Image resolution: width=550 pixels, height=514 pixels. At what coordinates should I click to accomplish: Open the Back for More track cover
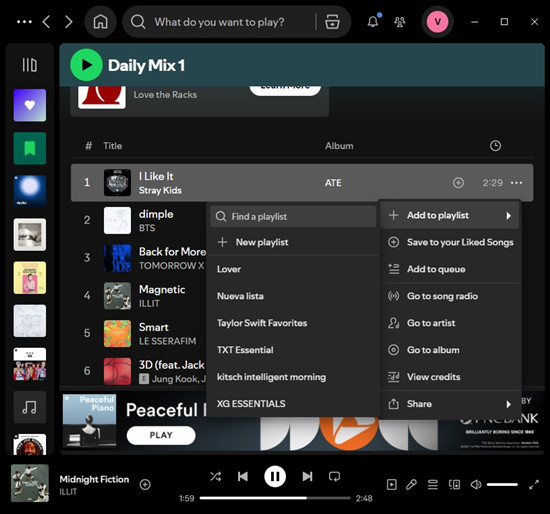(117, 258)
